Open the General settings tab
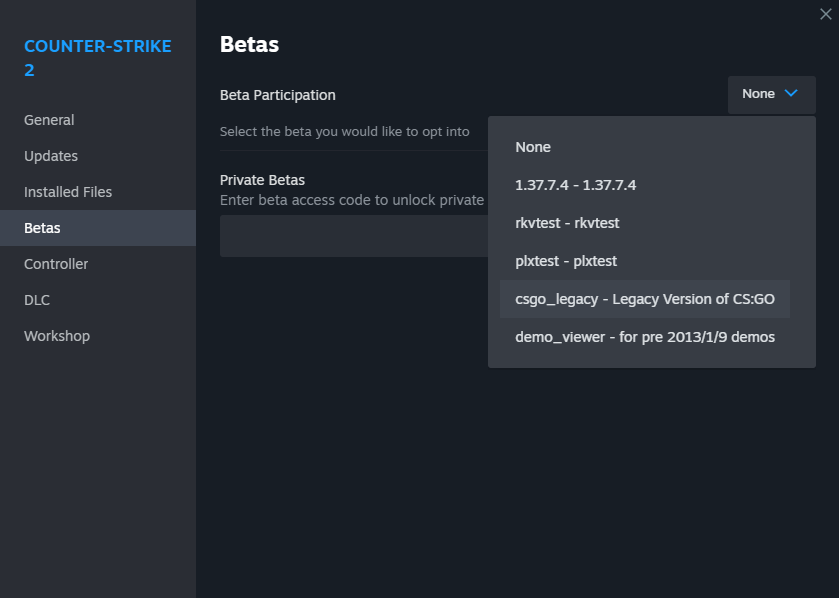839x598 pixels. point(49,120)
